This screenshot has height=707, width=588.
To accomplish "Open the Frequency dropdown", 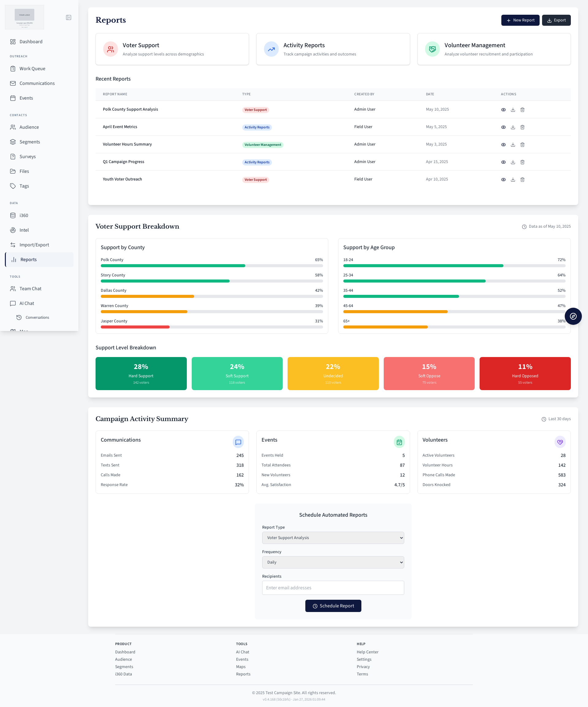I will pos(333,562).
